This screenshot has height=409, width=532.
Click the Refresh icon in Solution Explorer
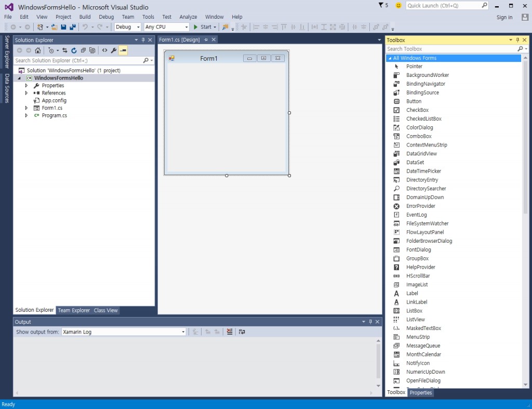pyautogui.click(x=74, y=50)
